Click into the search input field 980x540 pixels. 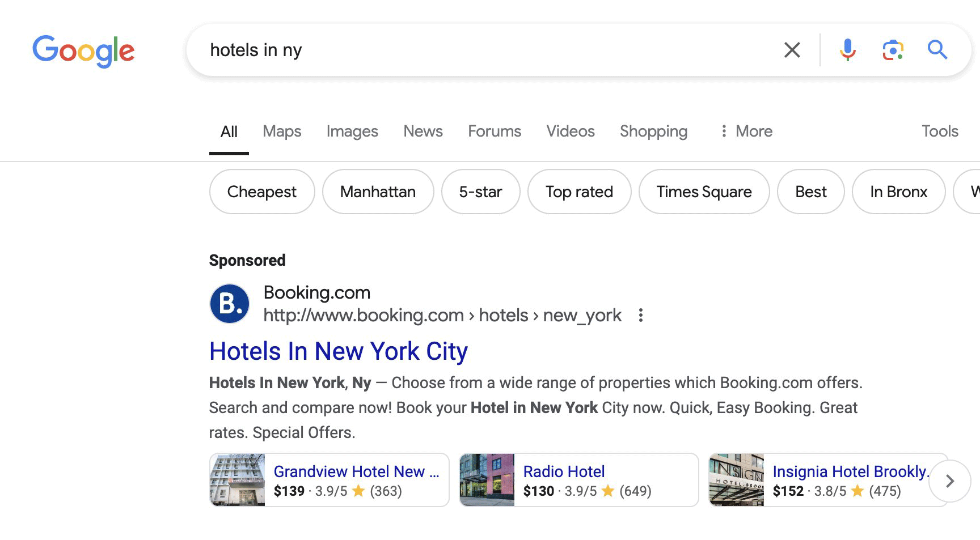pos(482,50)
